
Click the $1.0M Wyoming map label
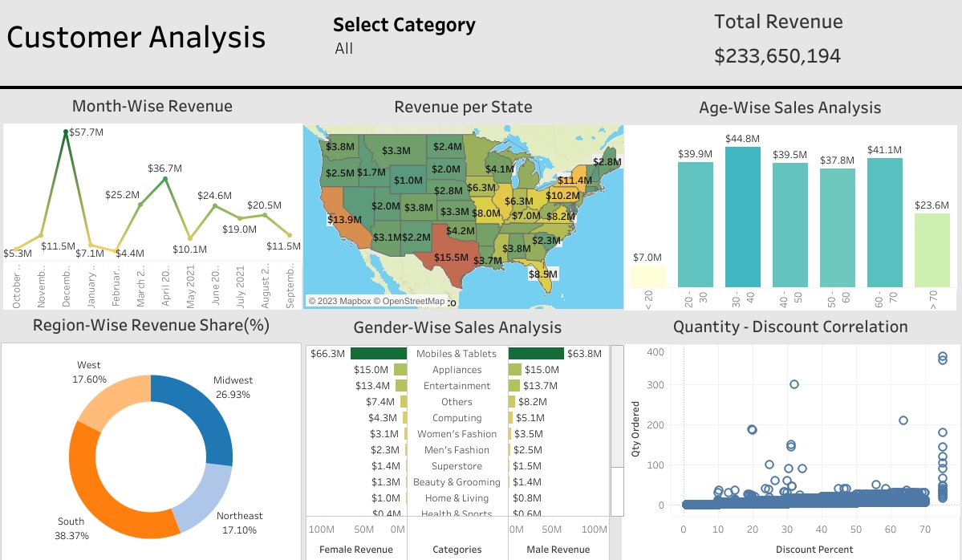[408, 180]
